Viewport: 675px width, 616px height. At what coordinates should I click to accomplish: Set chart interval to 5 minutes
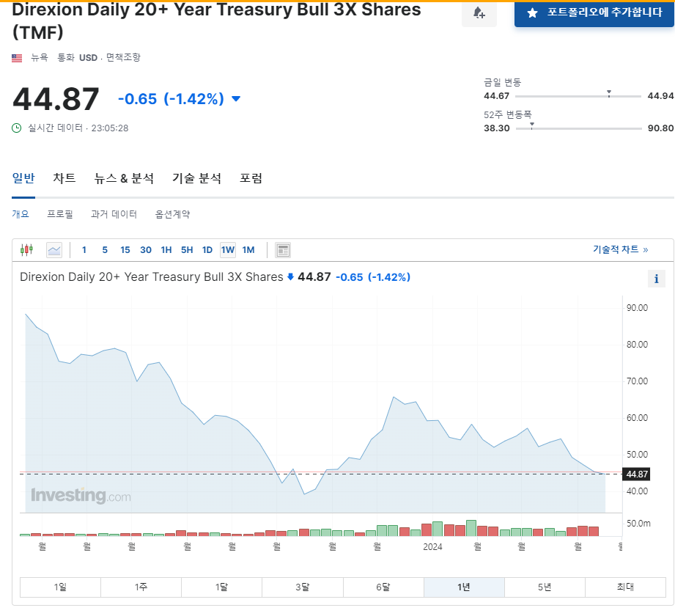[105, 250]
